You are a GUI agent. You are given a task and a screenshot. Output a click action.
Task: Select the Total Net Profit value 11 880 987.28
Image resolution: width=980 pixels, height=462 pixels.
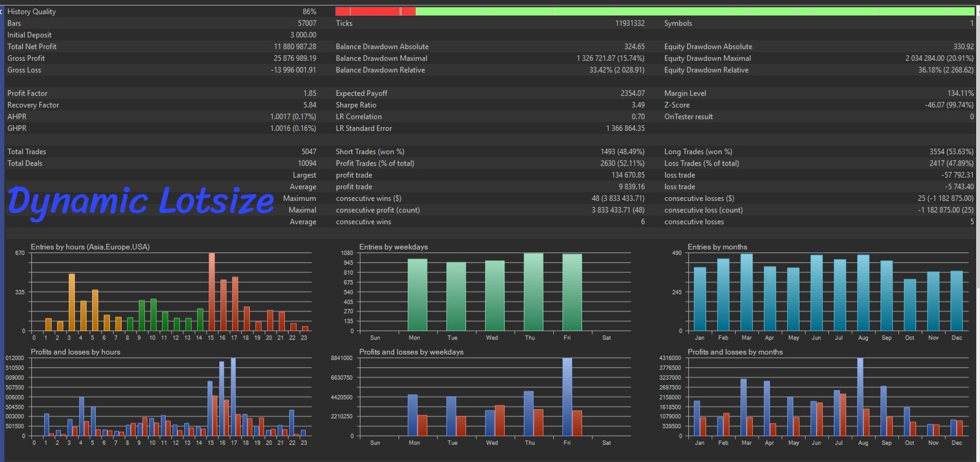tap(295, 47)
